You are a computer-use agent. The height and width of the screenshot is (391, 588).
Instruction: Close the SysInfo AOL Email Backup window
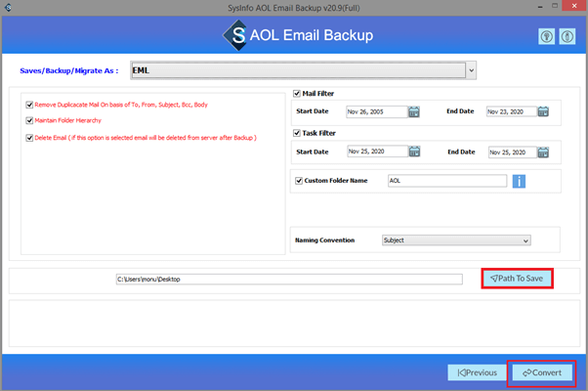click(574, 6)
